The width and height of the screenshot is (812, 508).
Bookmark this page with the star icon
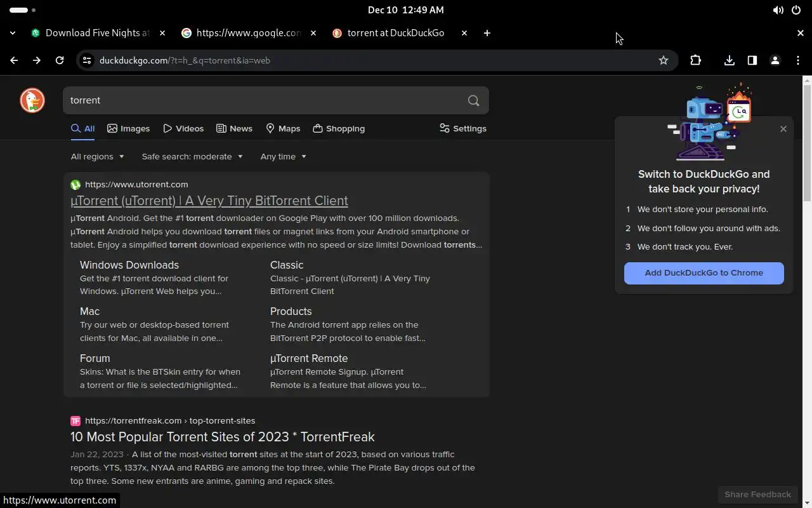point(664,60)
